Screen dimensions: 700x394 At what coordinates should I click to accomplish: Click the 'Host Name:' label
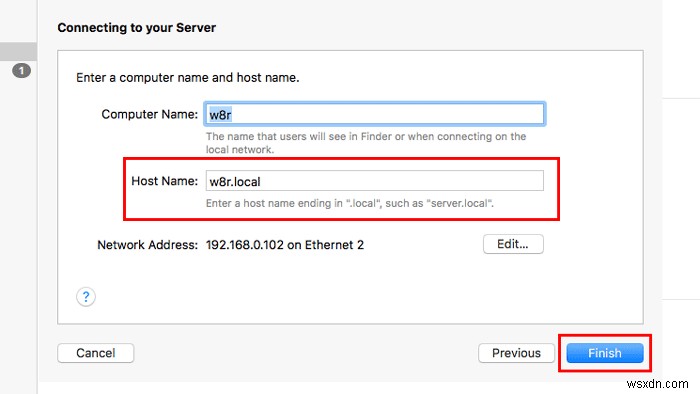[164, 181]
